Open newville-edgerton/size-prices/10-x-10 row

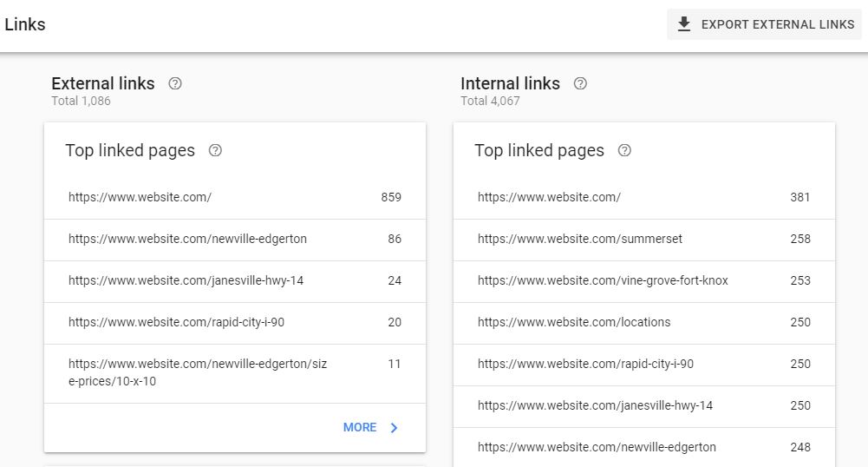coord(234,372)
